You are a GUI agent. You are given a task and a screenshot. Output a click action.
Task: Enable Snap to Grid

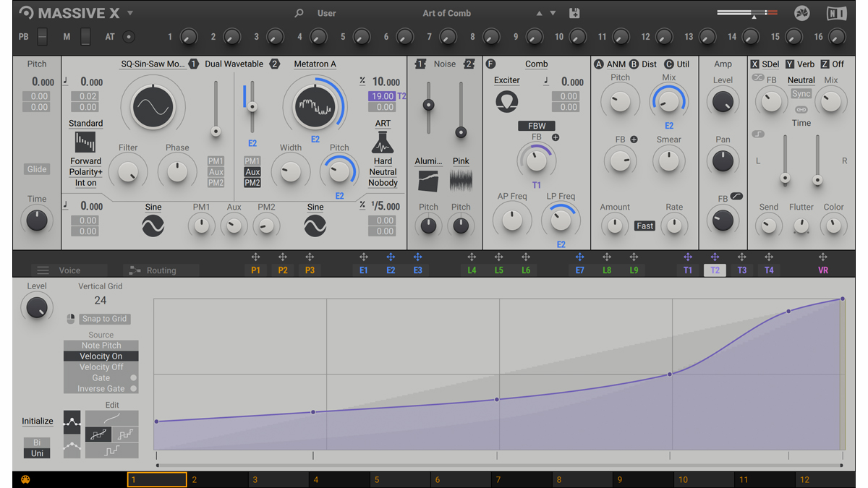pyautogui.click(x=104, y=319)
